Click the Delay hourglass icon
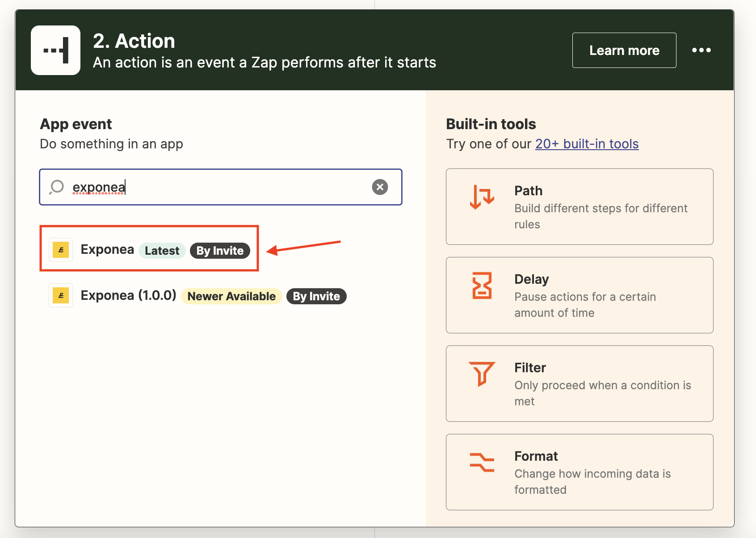The height and width of the screenshot is (538, 756). 482,286
